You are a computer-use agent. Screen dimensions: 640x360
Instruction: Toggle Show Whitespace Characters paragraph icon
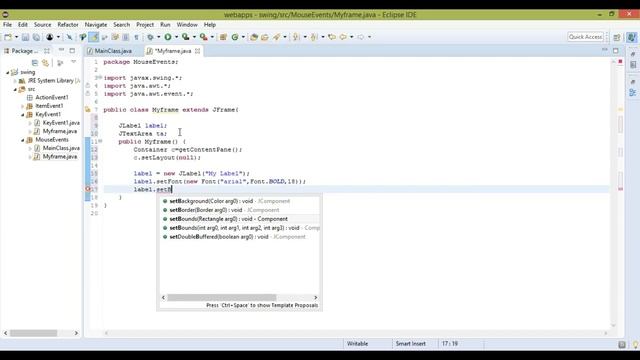136,37
